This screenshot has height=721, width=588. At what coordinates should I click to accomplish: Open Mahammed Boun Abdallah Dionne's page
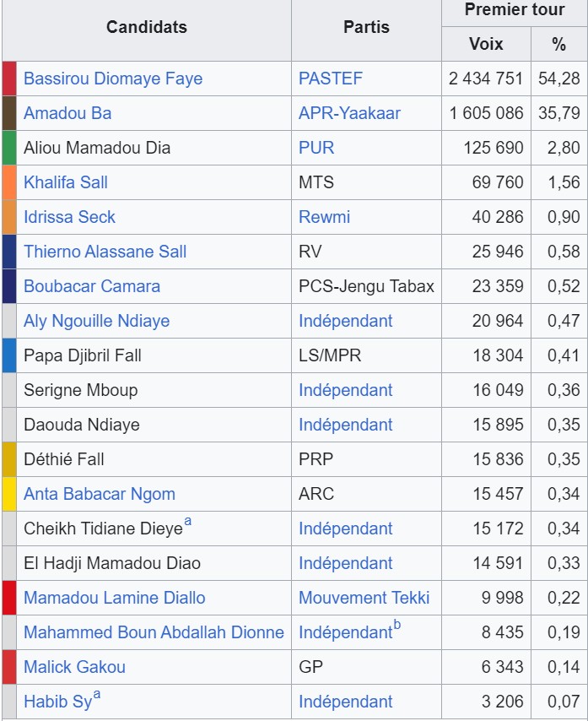(154, 632)
